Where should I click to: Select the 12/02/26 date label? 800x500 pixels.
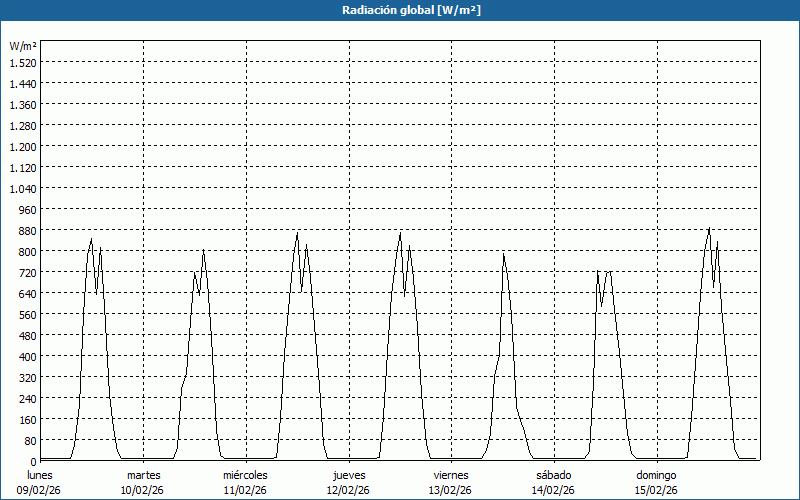pyautogui.click(x=348, y=490)
